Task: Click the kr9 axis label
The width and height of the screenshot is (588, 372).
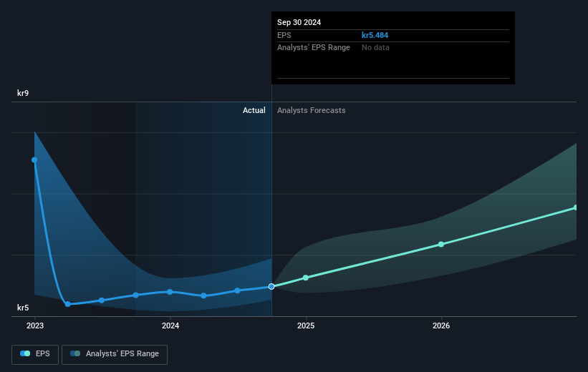Action: point(23,93)
